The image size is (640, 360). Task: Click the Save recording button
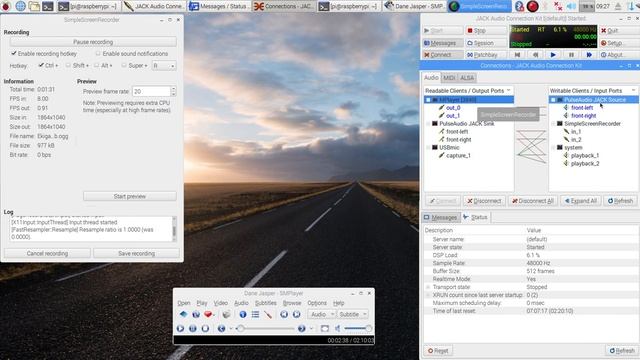(136, 253)
